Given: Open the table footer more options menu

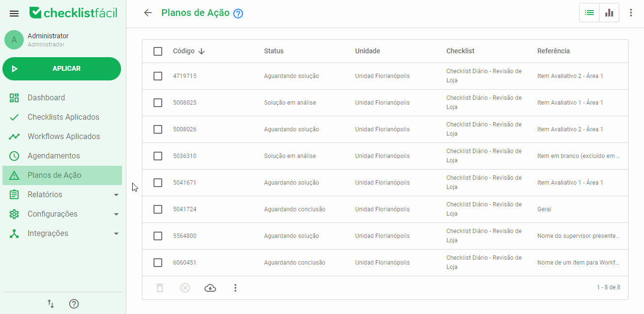Looking at the screenshot, I should point(235,288).
